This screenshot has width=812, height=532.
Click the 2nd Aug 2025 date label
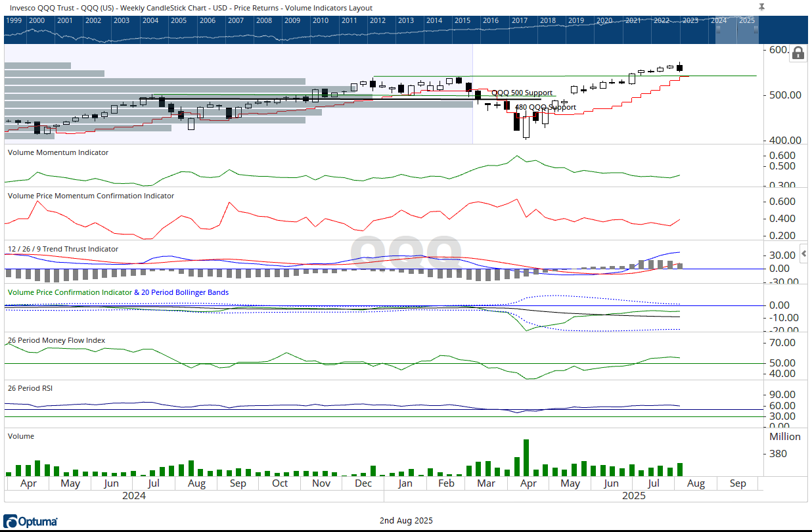[406, 521]
